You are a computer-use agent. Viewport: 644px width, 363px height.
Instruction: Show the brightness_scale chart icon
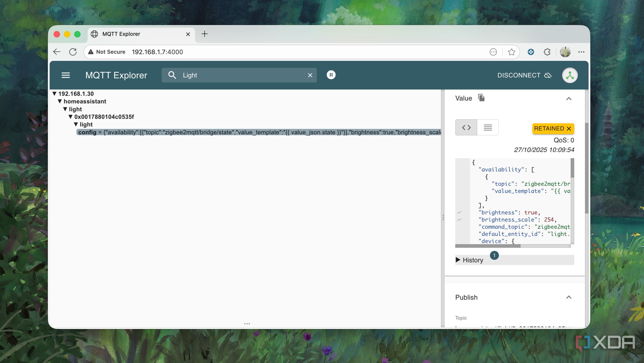(459, 220)
